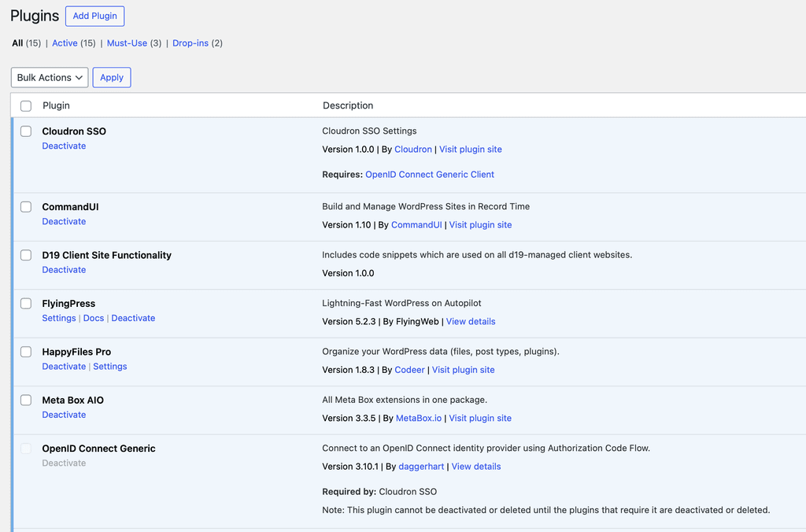Viewport: 806px width, 532px height.
Task: Toggle the select-all plugins checkbox
Action: 26,105
